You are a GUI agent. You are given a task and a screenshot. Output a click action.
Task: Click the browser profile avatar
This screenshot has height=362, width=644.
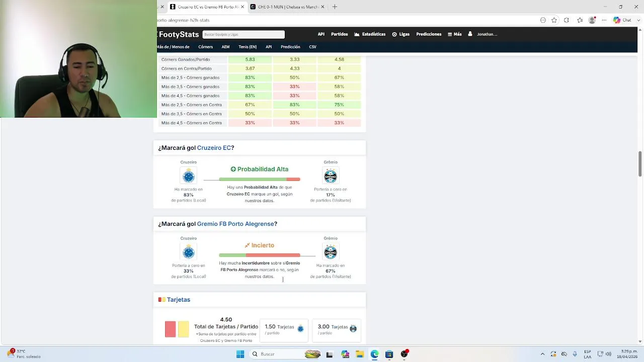click(x=592, y=20)
